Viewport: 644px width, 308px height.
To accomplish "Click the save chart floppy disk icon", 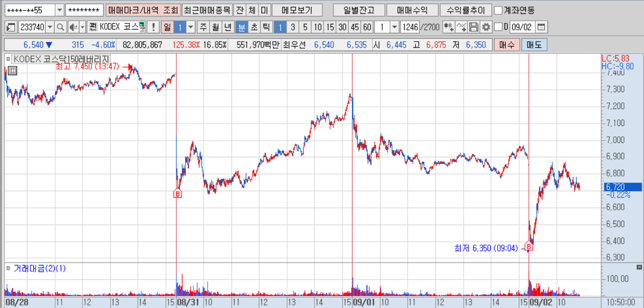I will [x=474, y=27].
